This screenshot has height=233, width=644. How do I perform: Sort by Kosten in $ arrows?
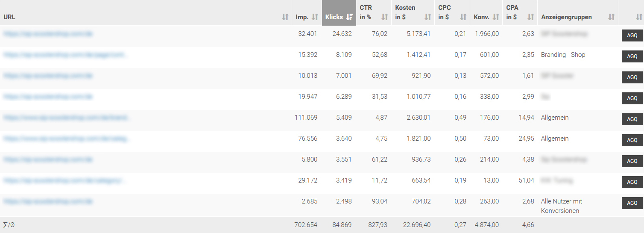point(428,17)
